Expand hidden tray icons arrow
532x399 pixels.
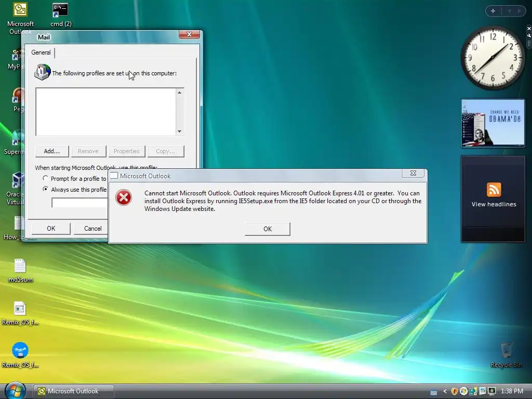click(x=445, y=391)
